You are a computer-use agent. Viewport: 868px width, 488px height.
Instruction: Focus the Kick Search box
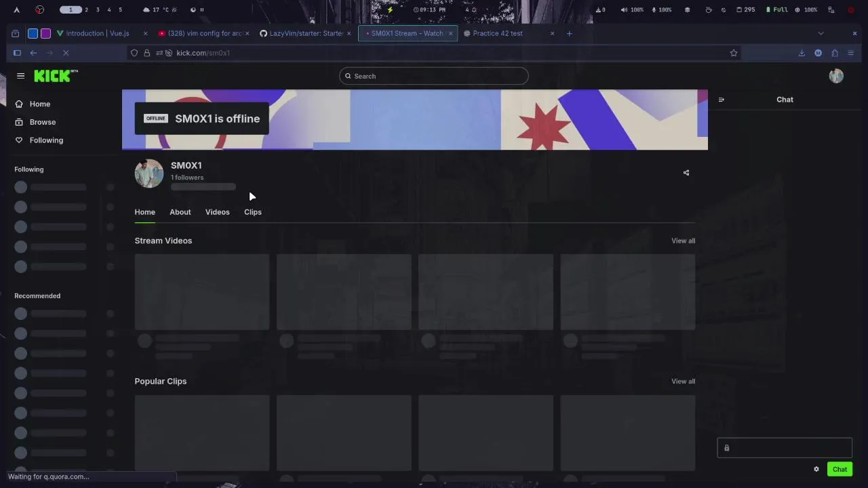pyautogui.click(x=434, y=76)
